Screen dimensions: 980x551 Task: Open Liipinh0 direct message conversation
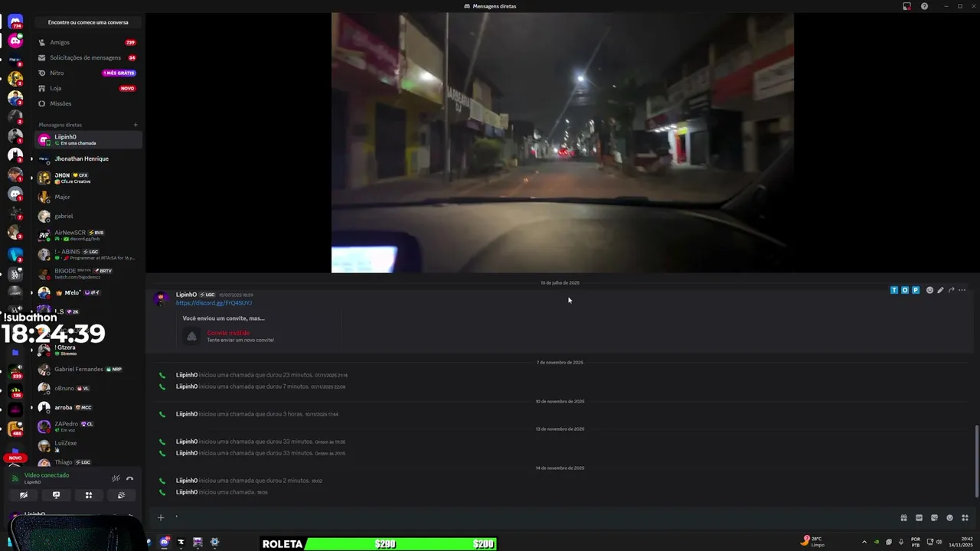point(88,139)
